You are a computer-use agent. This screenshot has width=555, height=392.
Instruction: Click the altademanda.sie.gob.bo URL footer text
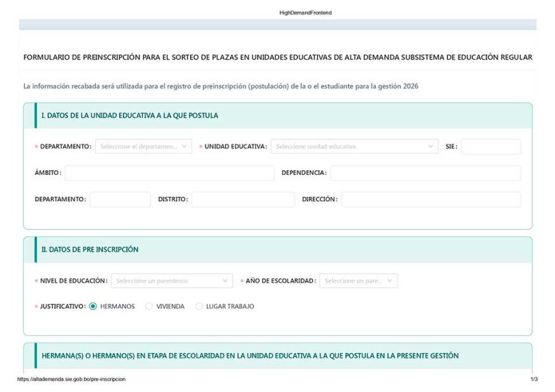[71, 379]
